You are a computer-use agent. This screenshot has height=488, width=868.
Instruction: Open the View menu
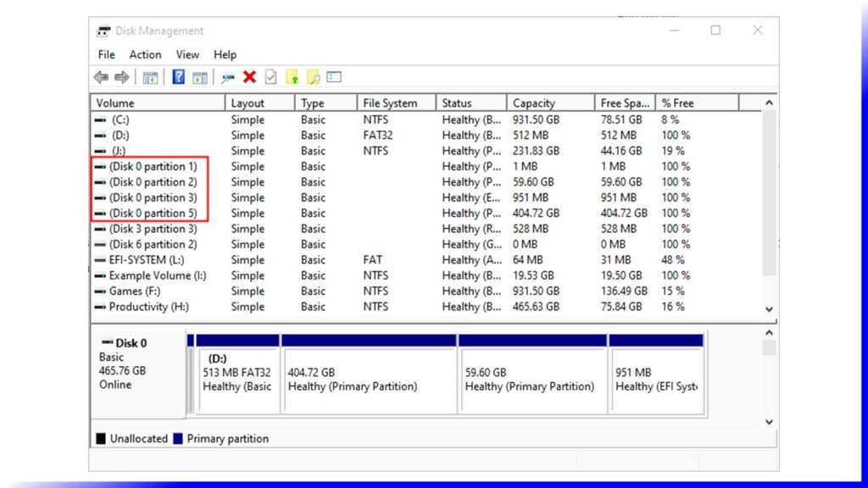(x=187, y=54)
